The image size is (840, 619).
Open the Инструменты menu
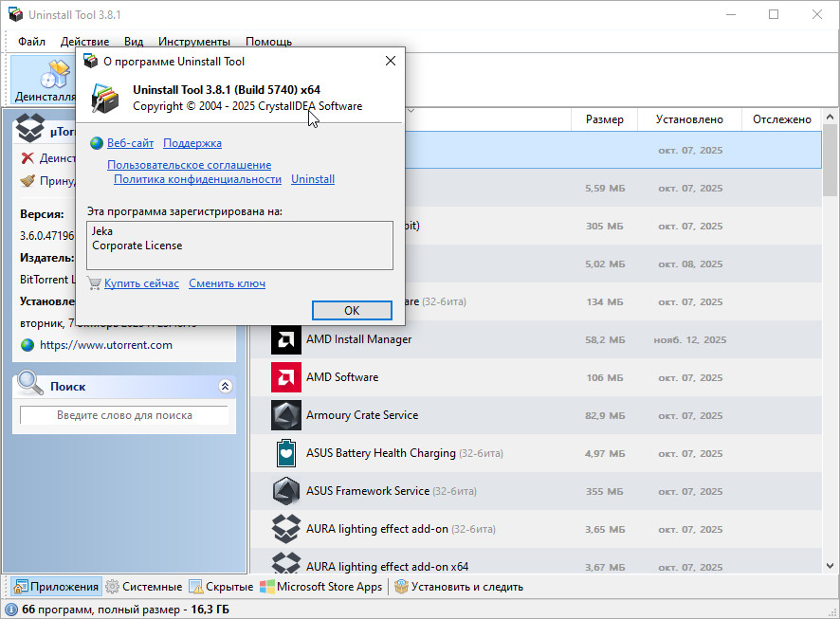[x=193, y=42]
